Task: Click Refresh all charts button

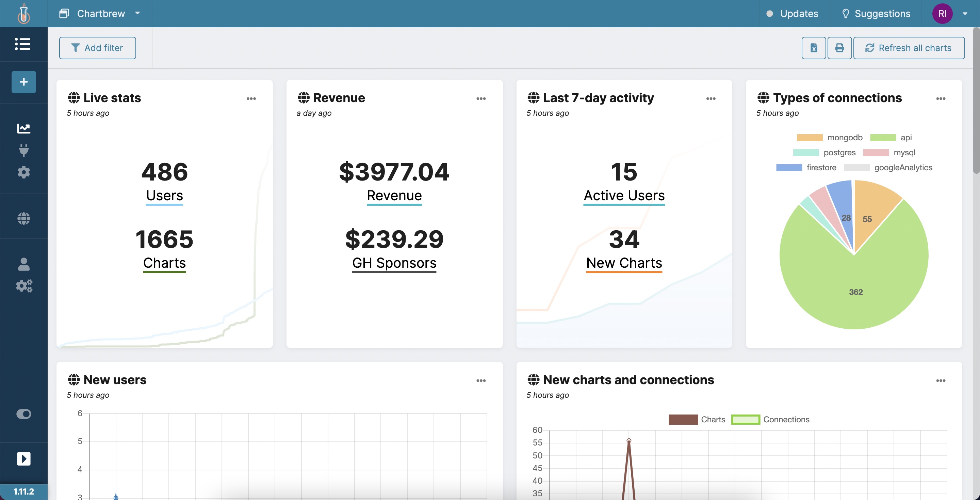Action: pyautogui.click(x=909, y=48)
